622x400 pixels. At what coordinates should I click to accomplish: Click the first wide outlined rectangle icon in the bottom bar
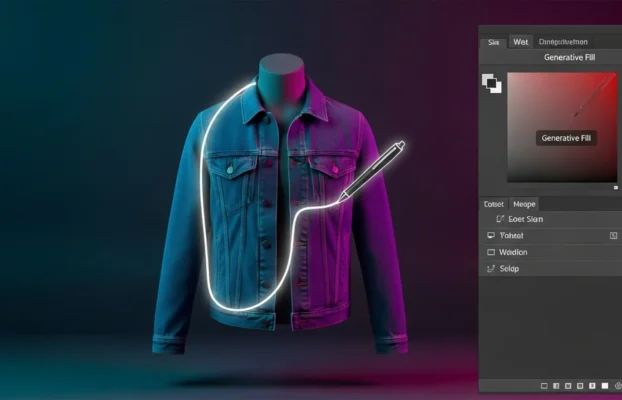(x=544, y=386)
